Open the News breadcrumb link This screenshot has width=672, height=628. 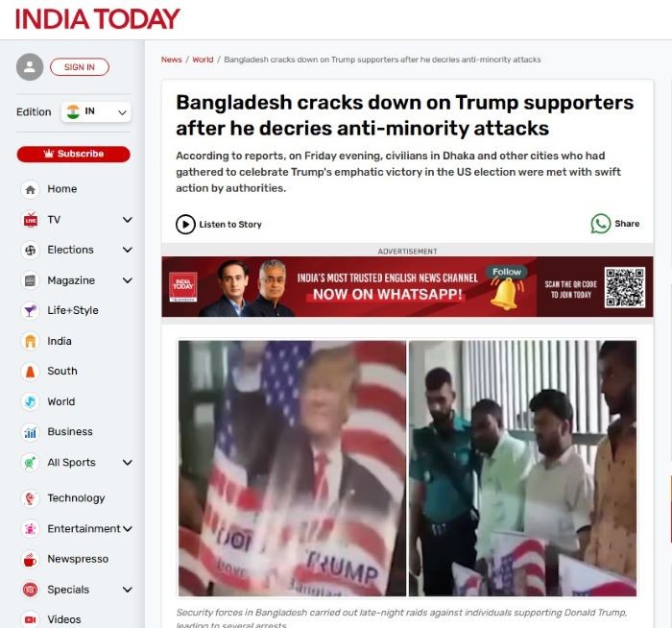pos(172,60)
